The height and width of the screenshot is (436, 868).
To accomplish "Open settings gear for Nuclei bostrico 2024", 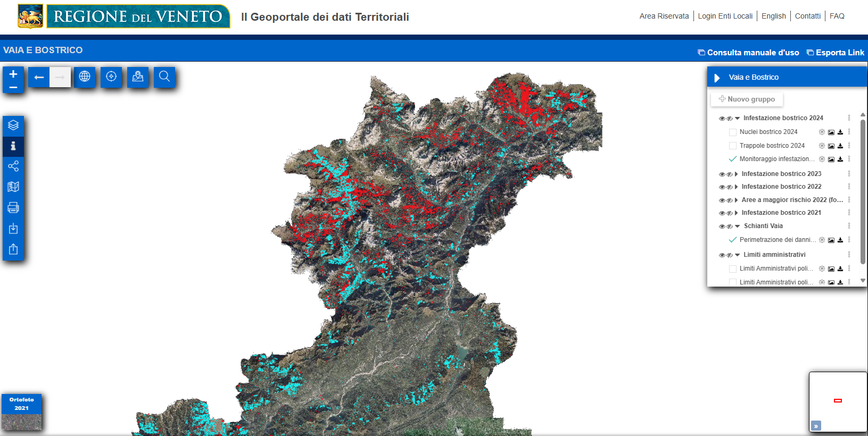I will (x=822, y=132).
